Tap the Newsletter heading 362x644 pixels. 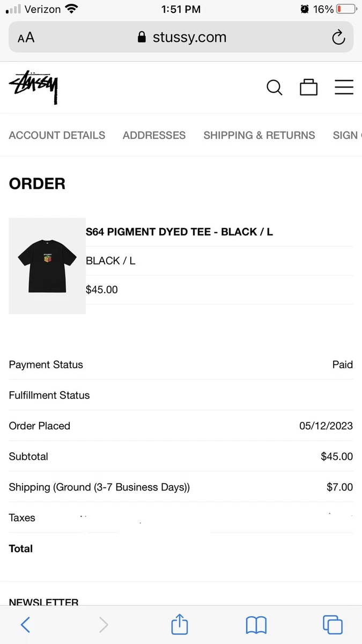coord(44,602)
